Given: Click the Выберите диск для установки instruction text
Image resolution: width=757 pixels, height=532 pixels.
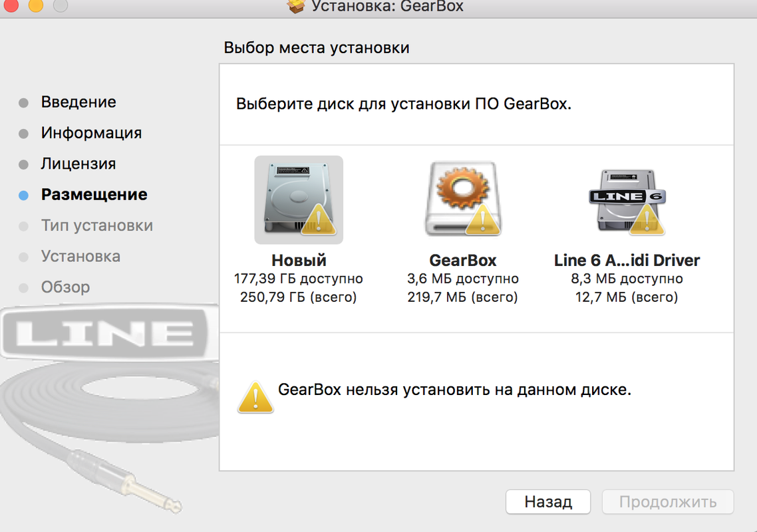Looking at the screenshot, I should tap(404, 104).
